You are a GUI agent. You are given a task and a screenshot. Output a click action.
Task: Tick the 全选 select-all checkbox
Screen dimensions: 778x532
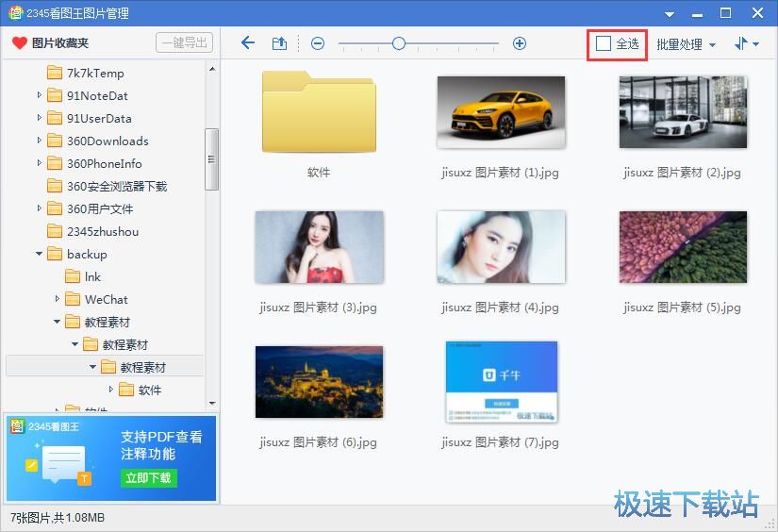pyautogui.click(x=603, y=43)
